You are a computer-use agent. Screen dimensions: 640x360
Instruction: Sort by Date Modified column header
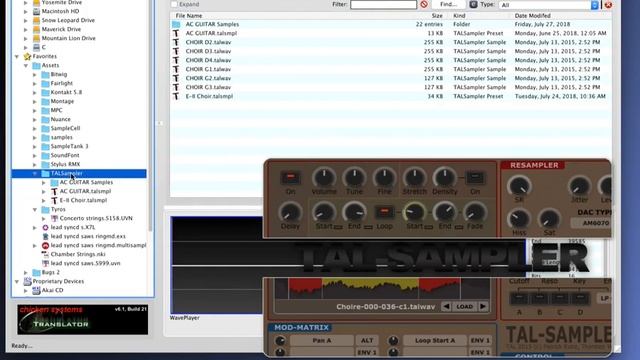pyautogui.click(x=533, y=16)
